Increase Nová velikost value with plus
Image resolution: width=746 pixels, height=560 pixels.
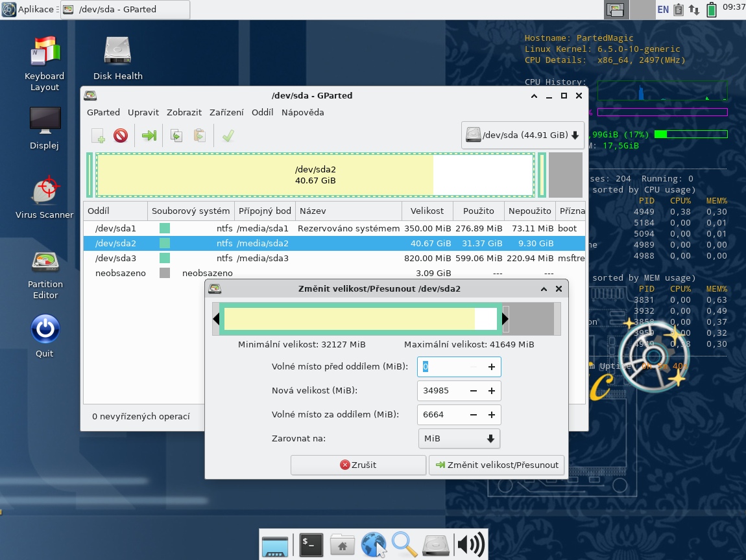(491, 391)
